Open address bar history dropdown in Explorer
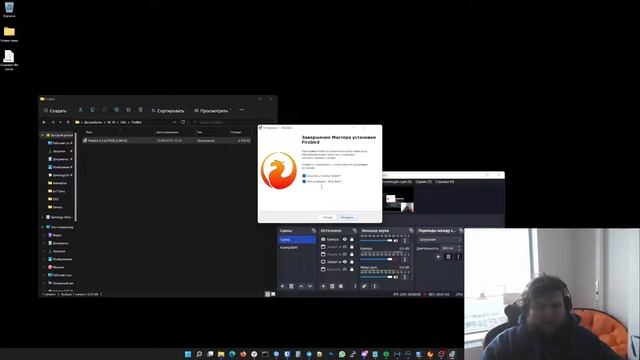The width and height of the screenshot is (640, 360). tap(174, 122)
